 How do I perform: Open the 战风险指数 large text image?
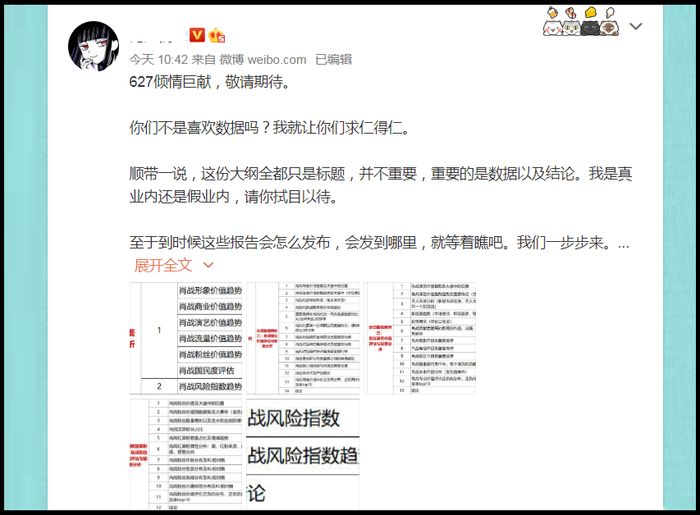point(304,455)
